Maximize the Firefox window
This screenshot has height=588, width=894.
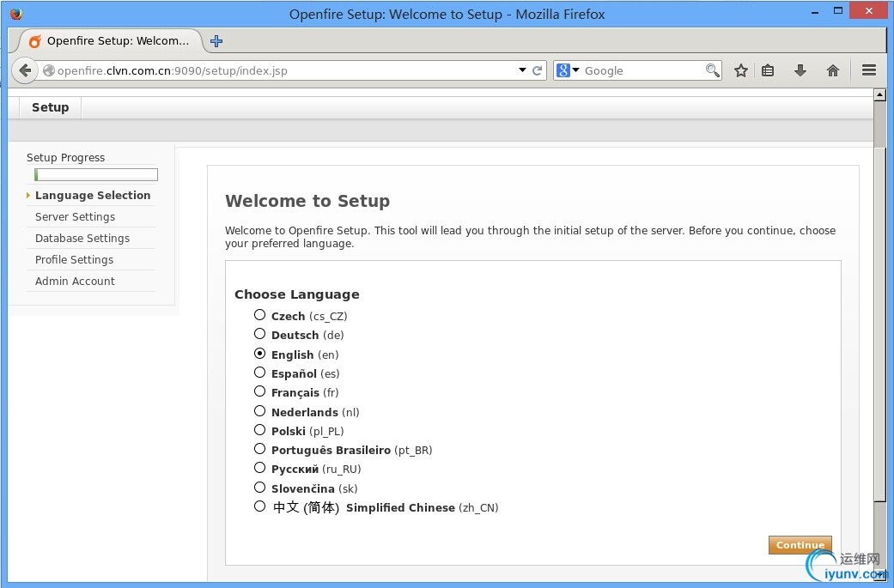[838, 11]
